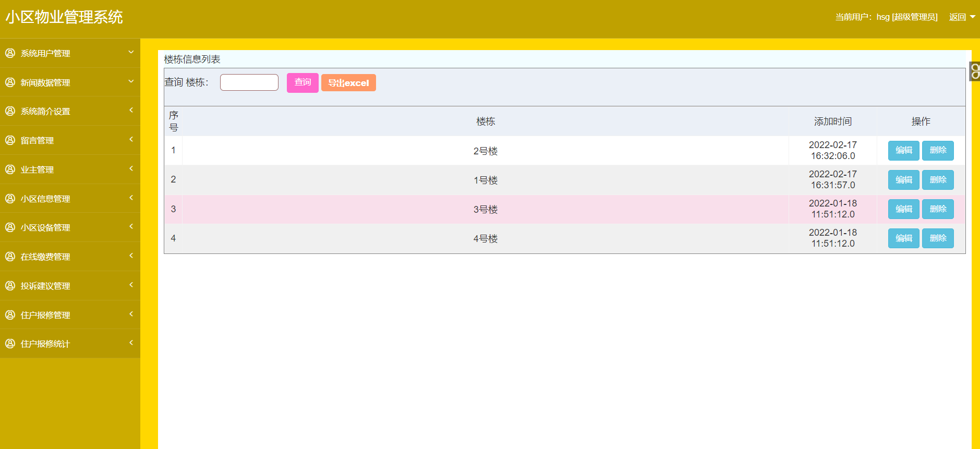Select cell 2号楼
This screenshot has width=980, height=449.
[x=486, y=151]
